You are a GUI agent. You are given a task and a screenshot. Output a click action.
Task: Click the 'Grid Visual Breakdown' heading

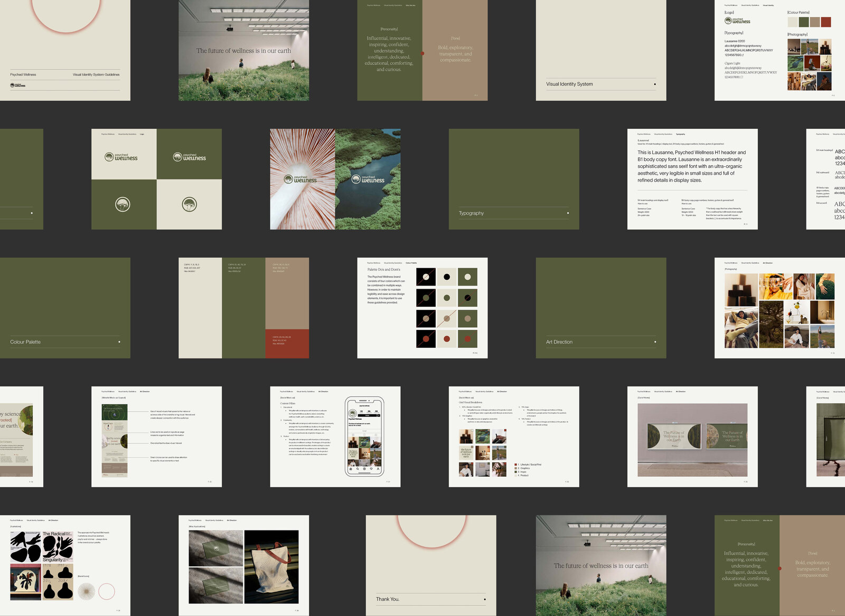471,402
